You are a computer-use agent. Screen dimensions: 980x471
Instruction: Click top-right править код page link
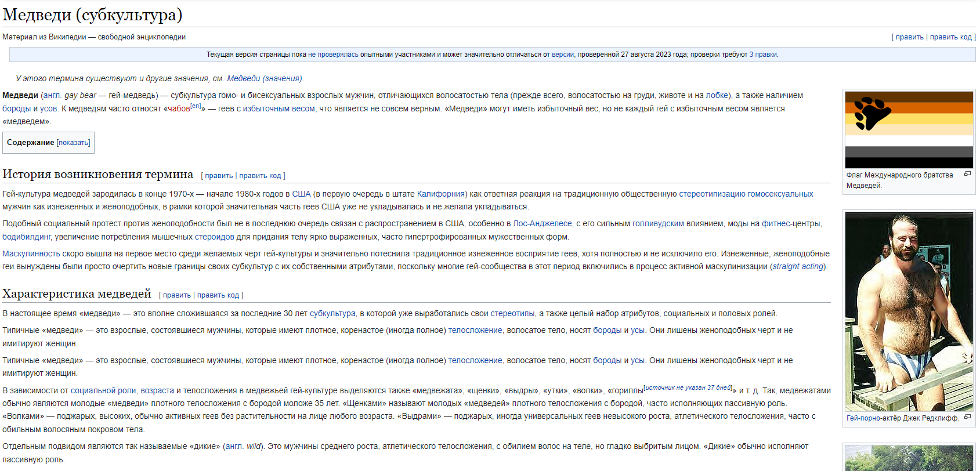[950, 37]
